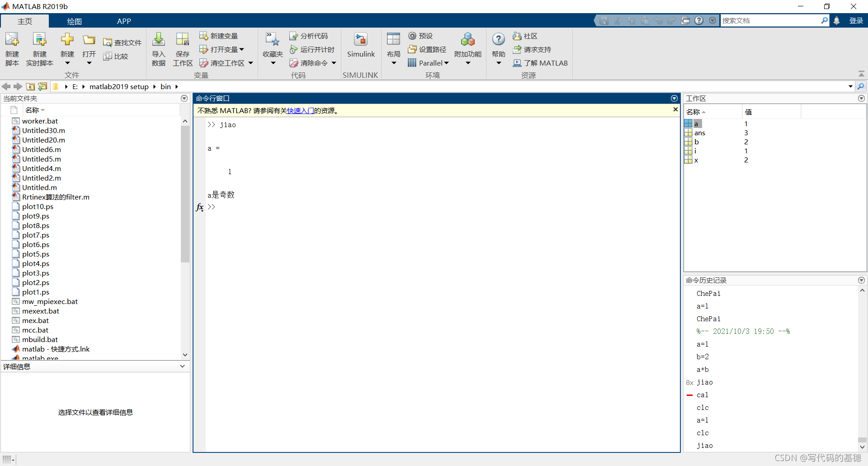
Task: Click the notification bell icon
Action: [837, 20]
